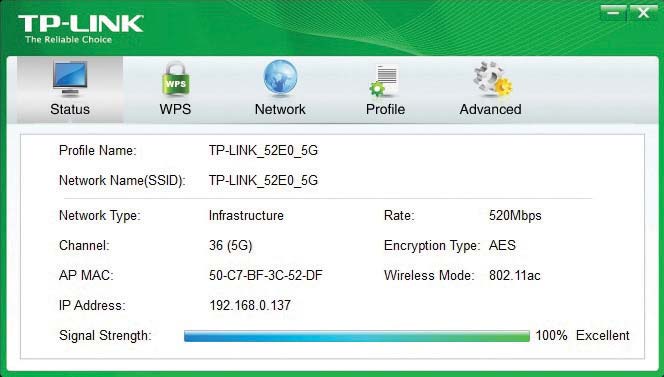This screenshot has height=377, width=664.
Task: Click the Wireless Mode label
Action: click(x=429, y=275)
